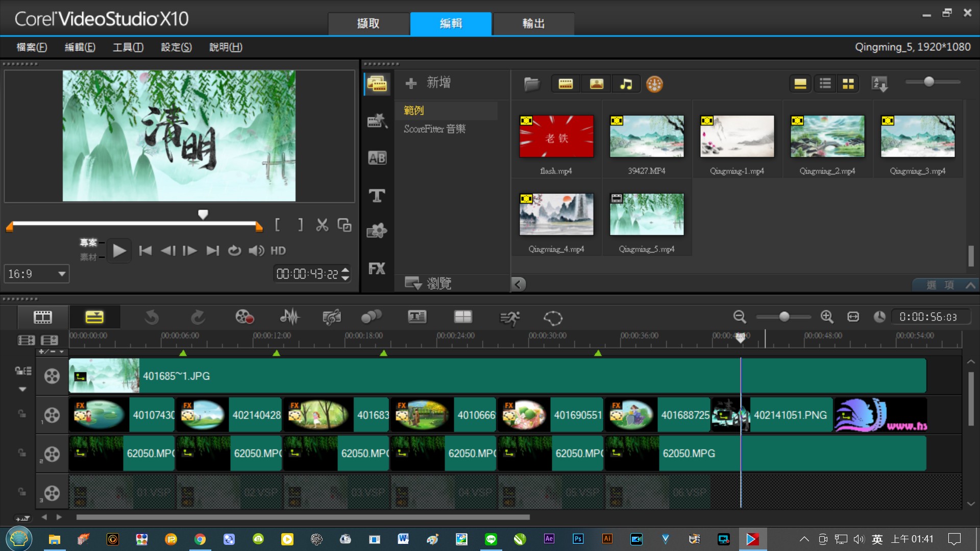980x551 pixels.
Task: Split the clip with scissors
Action: 322,225
